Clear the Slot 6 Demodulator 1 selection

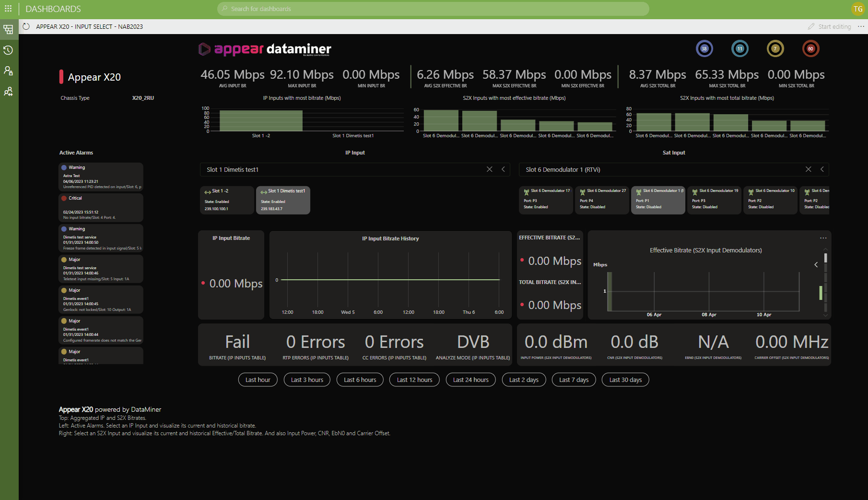coord(809,169)
